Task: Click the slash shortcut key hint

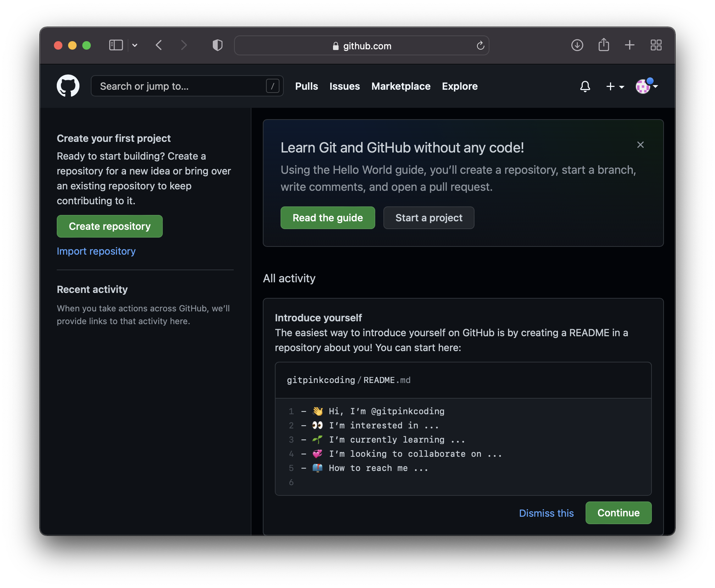Action: coord(272,86)
